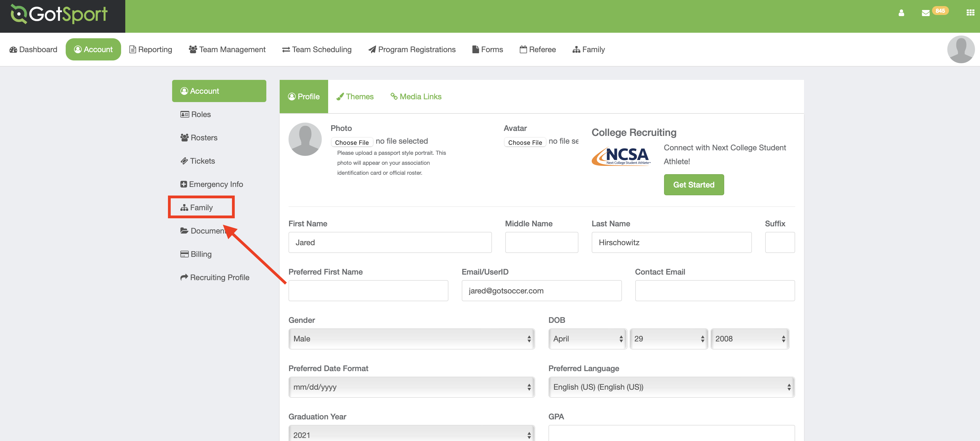The width and height of the screenshot is (980, 441).
Task: Open the apps grid icon
Action: point(970,13)
